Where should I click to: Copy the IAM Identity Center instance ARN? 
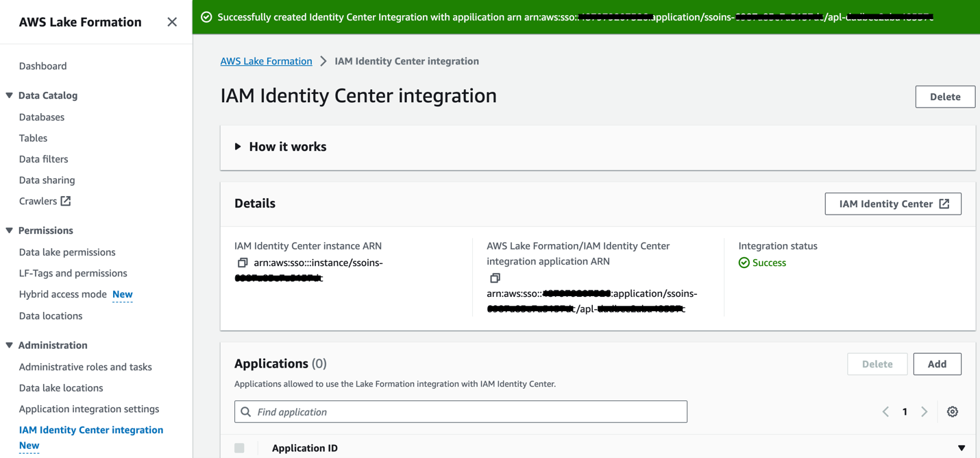[x=243, y=263]
